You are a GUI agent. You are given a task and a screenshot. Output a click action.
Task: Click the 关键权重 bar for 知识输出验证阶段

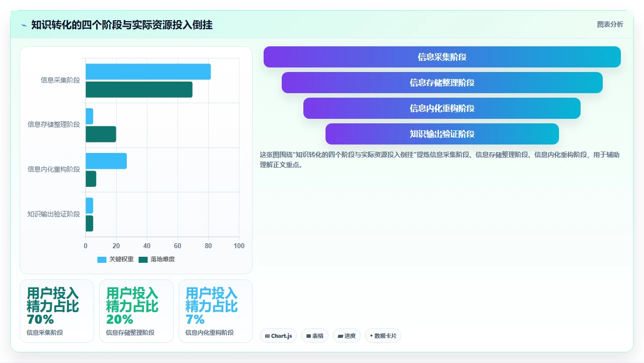point(89,205)
